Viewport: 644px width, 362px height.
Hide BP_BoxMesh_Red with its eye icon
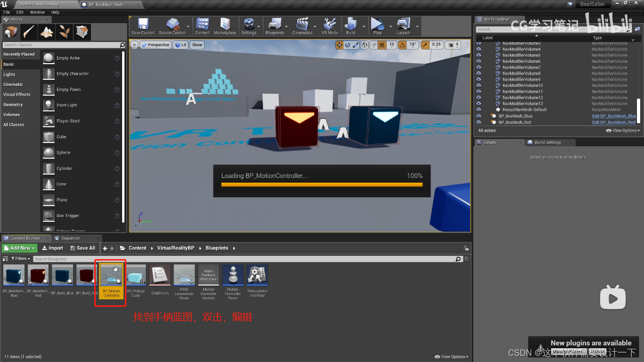pyautogui.click(x=479, y=122)
